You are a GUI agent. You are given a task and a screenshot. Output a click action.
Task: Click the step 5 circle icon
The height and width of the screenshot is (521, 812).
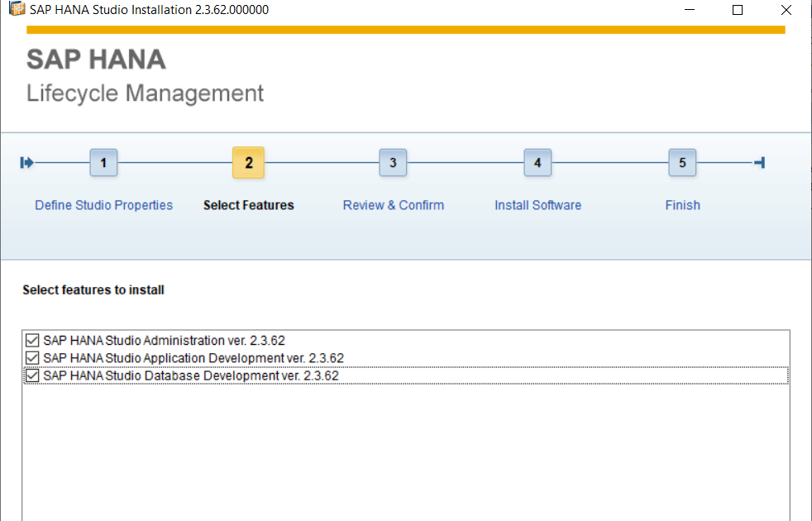point(682,163)
